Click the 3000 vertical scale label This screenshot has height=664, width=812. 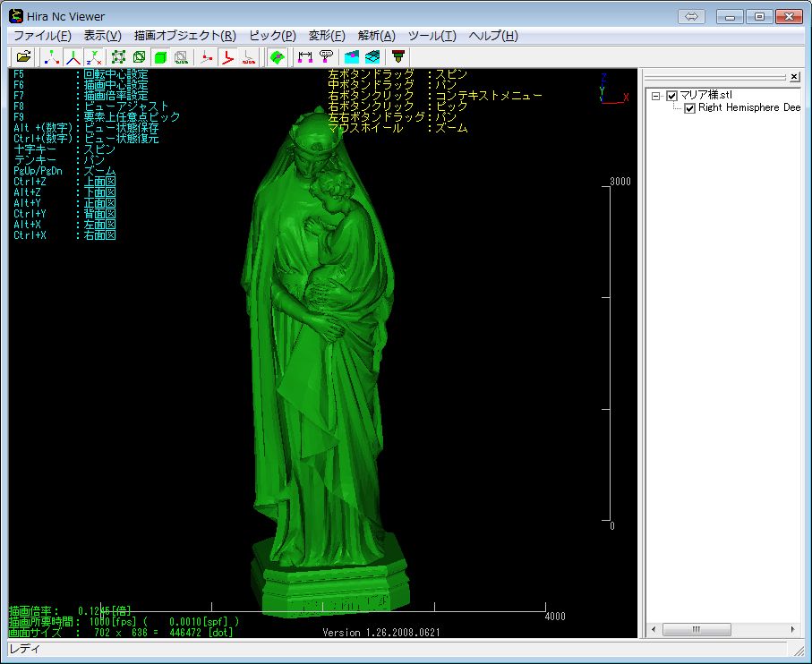tap(620, 182)
